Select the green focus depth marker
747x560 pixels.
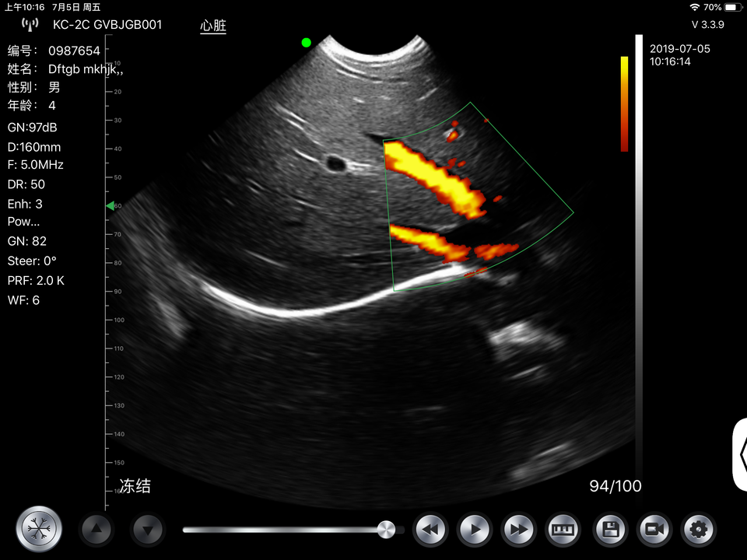(110, 205)
